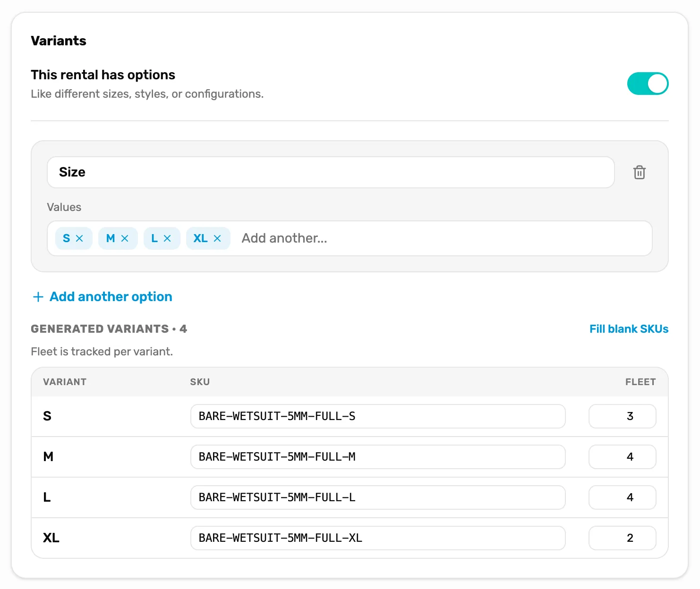Remove the S size value chip
The height and width of the screenshot is (589, 700).
point(79,238)
